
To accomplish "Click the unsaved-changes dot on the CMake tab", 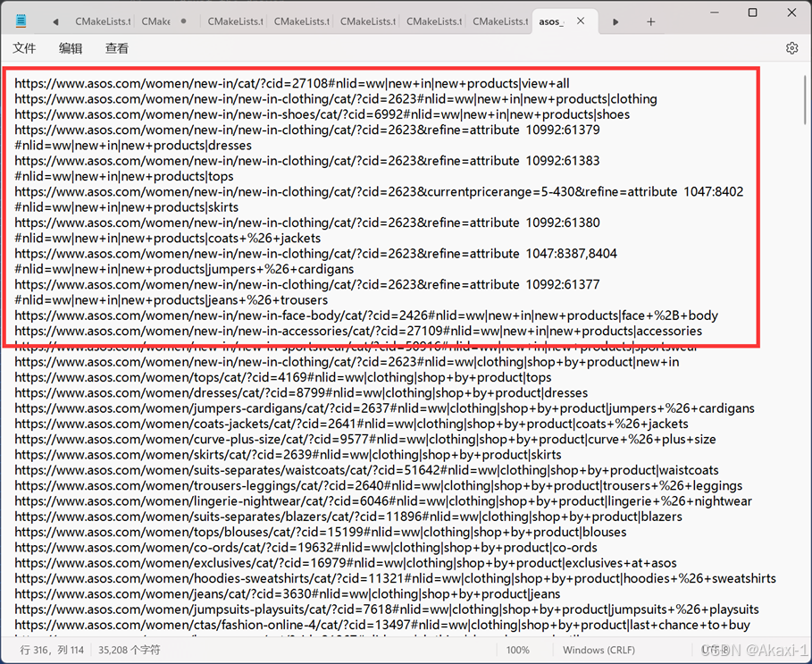I will tap(183, 21).
